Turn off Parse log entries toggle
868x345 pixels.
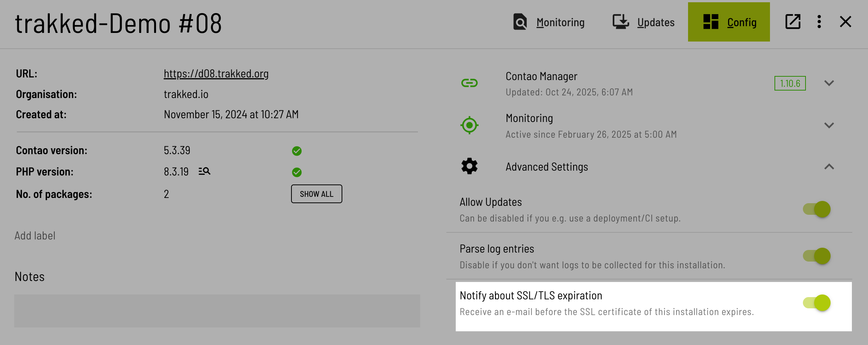[x=817, y=256]
